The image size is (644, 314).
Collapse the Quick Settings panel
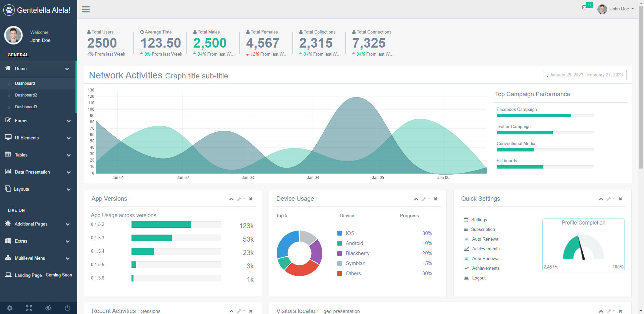(x=601, y=199)
